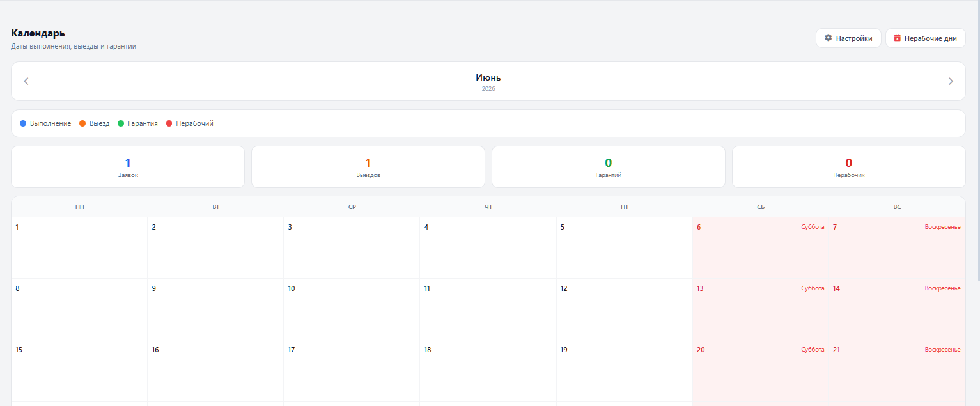
Task: Select June 5 day cell
Action: coord(625,248)
